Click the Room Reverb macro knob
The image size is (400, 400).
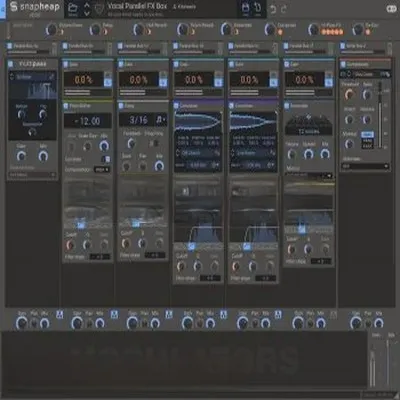(x=182, y=30)
